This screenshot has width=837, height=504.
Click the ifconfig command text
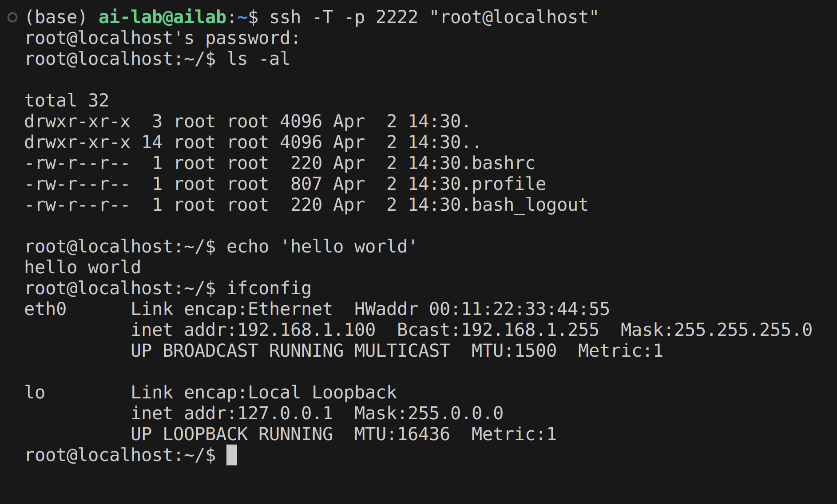(x=269, y=288)
